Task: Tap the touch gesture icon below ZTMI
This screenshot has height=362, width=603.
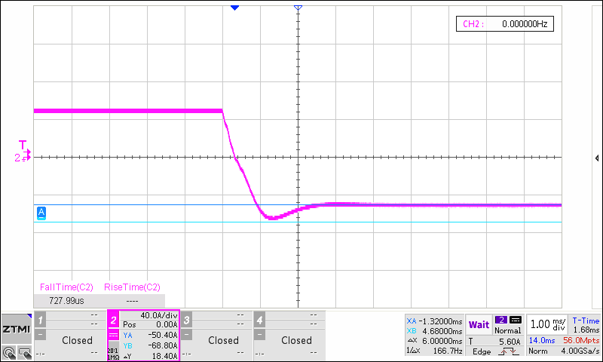Action: (x=9, y=352)
